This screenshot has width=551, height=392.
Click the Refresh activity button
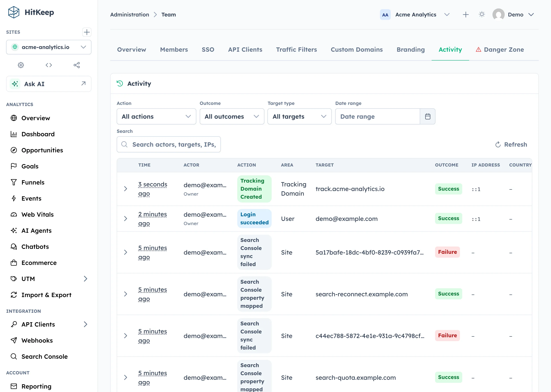511,144
